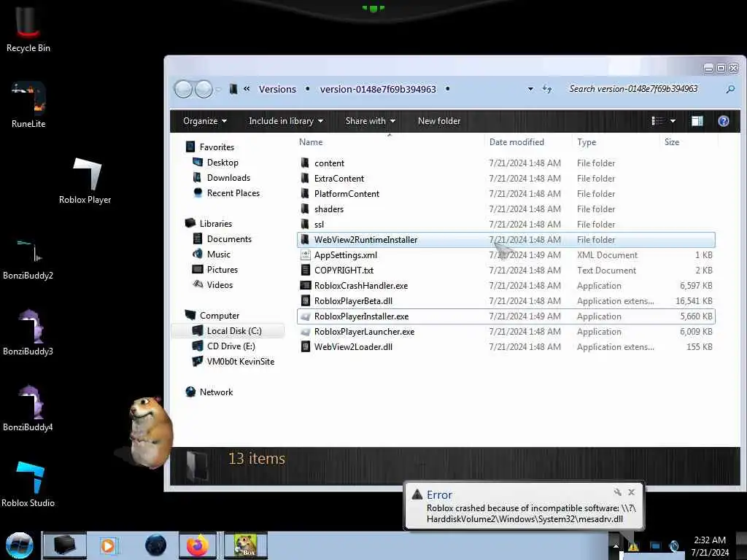Select Recent Places in navigation pane
The height and width of the screenshot is (560, 747).
(226, 192)
